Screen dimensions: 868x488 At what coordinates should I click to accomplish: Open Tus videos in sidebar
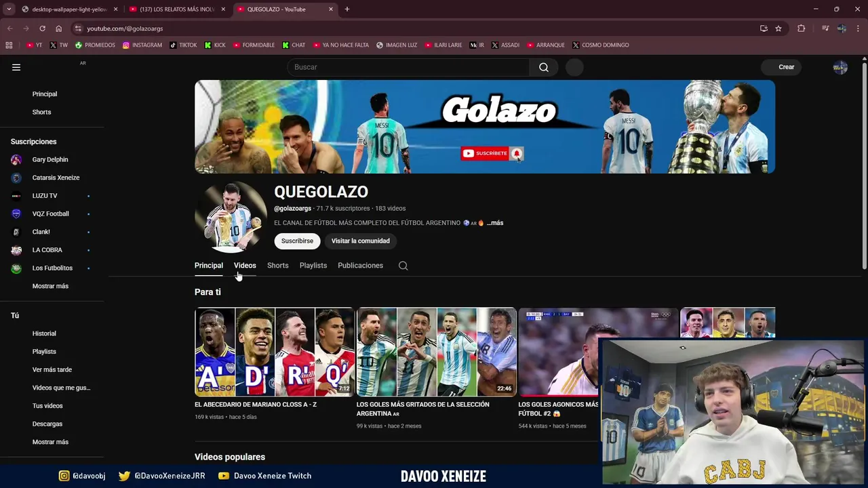[x=47, y=406]
